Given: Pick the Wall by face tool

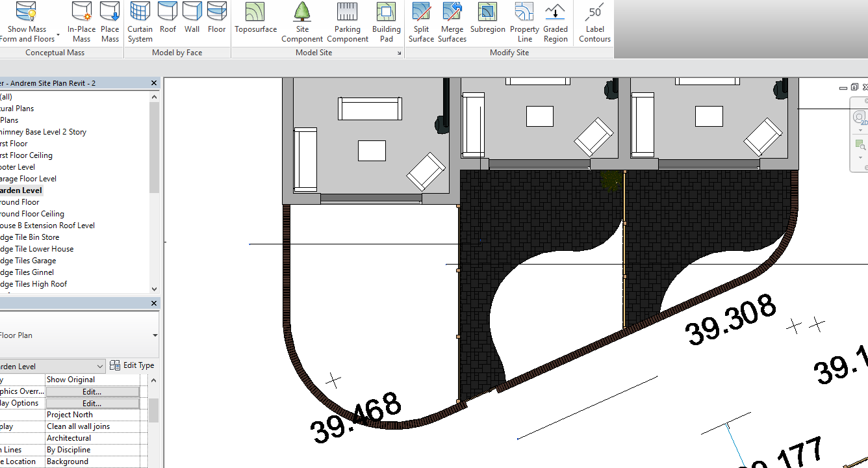Looking at the screenshot, I should (192, 18).
